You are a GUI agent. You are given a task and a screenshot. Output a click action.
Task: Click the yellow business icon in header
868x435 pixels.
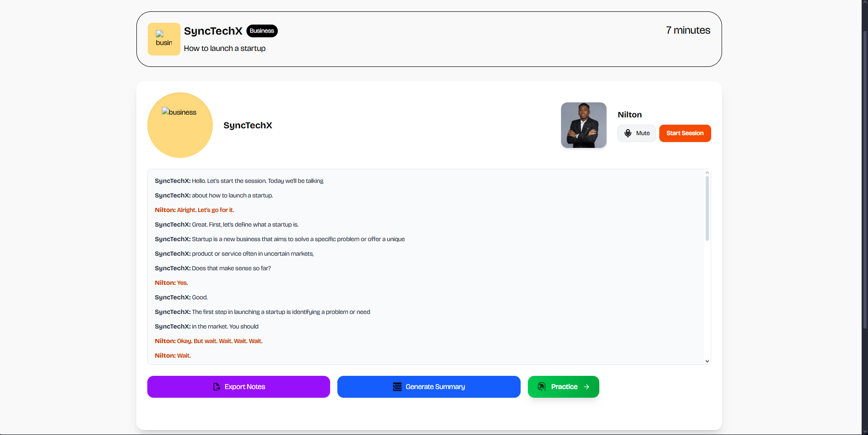[164, 39]
